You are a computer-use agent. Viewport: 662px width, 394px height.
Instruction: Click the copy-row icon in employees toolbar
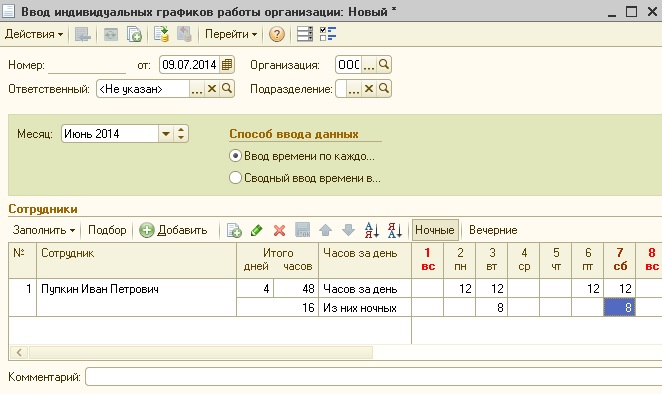[234, 230]
